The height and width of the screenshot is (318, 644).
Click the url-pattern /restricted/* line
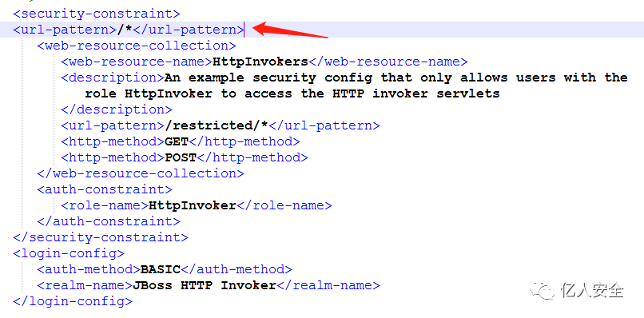pyautogui.click(x=221, y=125)
